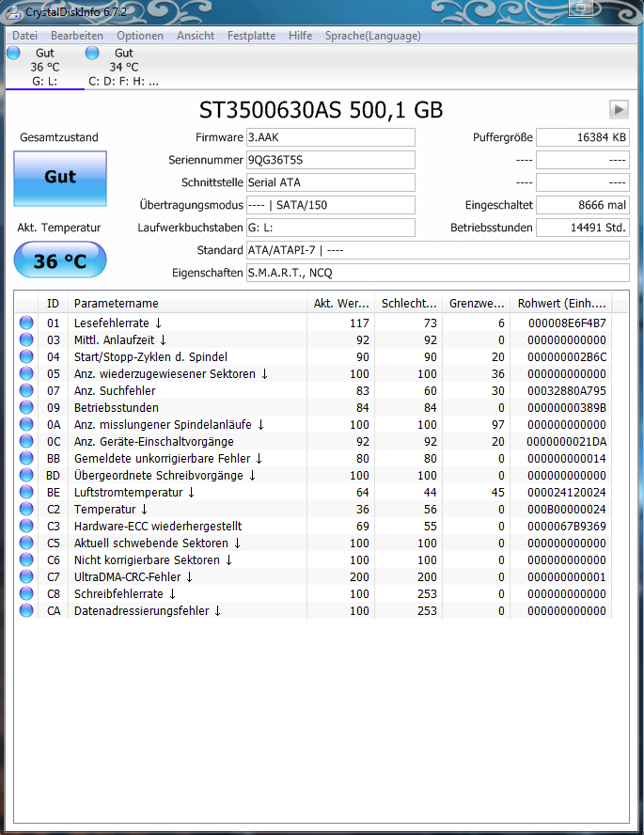
Task: Open the Optionen menu
Action: [140, 36]
